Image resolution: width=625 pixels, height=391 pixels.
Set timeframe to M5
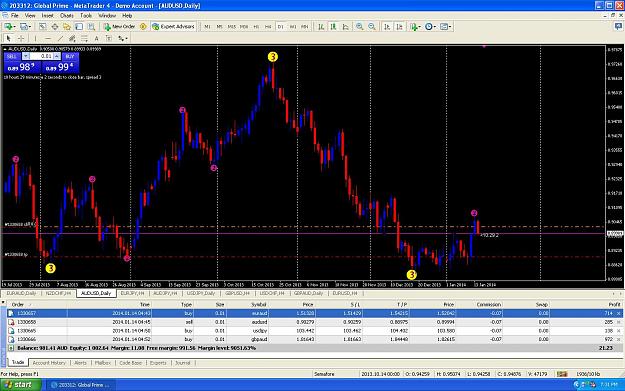(219, 27)
